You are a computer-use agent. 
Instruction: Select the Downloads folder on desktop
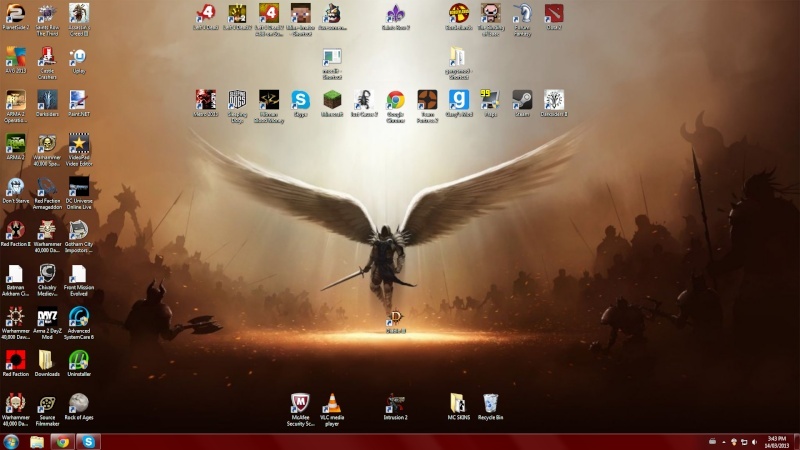tap(47, 361)
